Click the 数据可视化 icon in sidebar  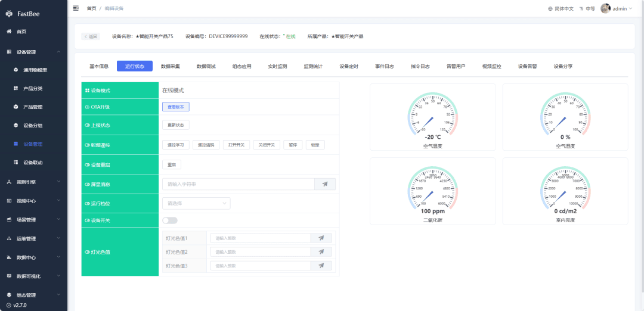pos(9,276)
